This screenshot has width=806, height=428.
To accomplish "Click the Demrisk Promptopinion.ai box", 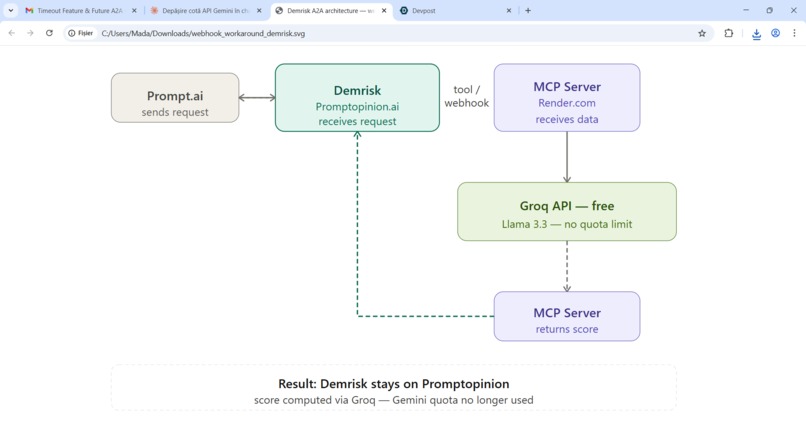I will tap(357, 98).
